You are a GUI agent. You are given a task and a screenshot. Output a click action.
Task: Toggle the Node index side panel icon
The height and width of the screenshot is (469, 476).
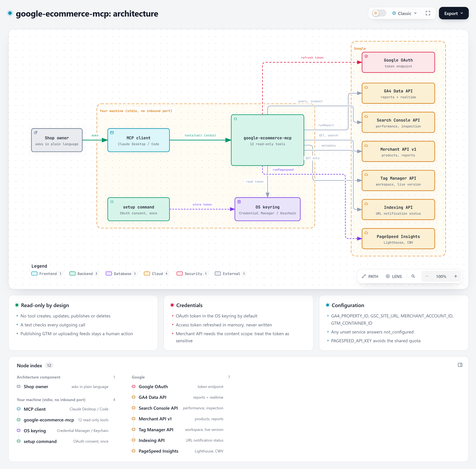click(x=460, y=365)
